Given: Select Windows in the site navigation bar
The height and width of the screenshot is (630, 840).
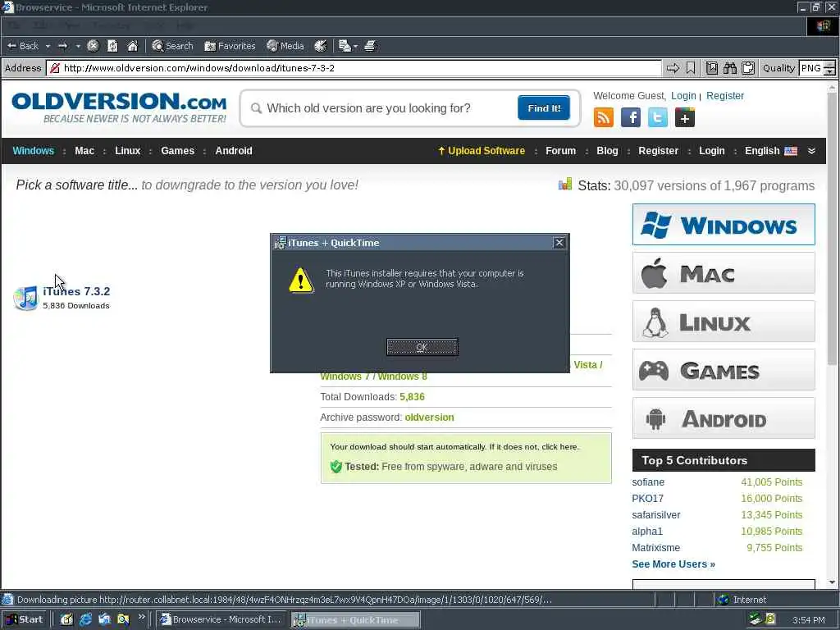Looking at the screenshot, I should (33, 151).
